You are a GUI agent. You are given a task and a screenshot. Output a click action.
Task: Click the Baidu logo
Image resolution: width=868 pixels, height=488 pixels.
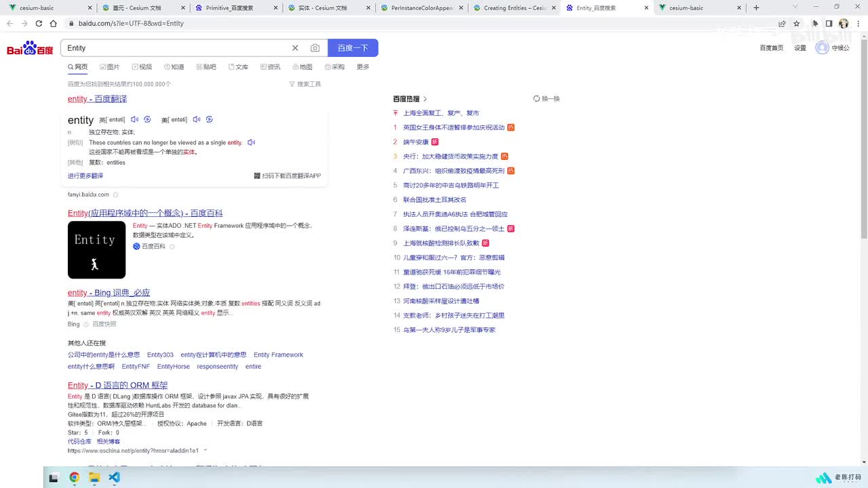(30, 48)
